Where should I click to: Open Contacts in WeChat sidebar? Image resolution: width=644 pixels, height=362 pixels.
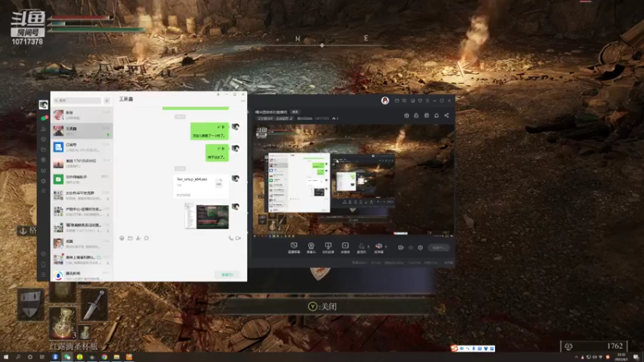coord(43,129)
